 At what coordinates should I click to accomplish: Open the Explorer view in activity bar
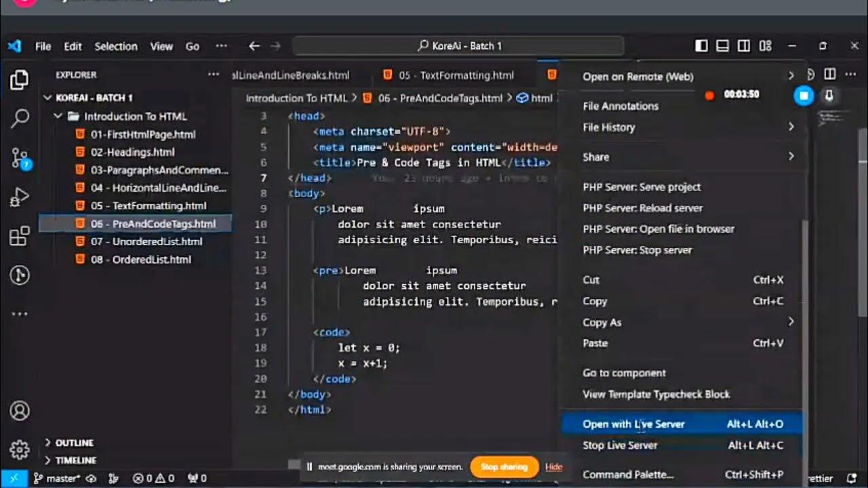coord(20,80)
